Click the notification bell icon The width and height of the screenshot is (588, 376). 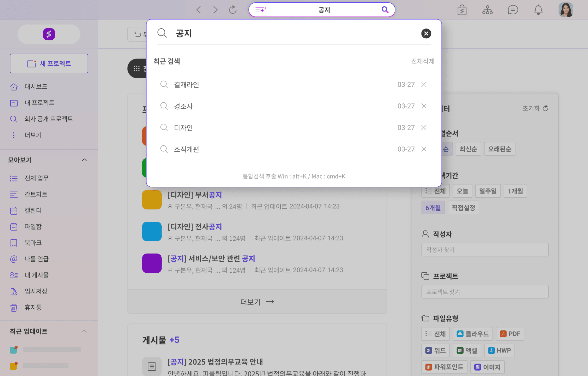(x=538, y=10)
